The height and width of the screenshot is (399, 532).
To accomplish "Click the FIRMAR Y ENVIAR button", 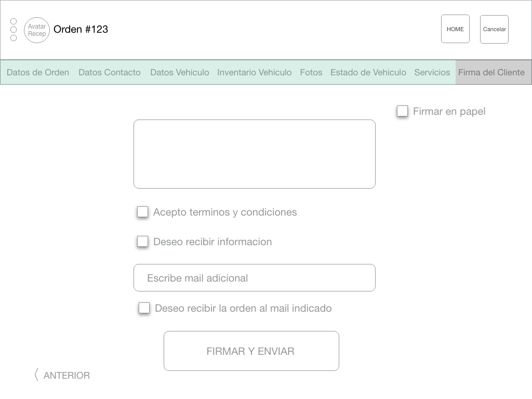I will tap(251, 351).
